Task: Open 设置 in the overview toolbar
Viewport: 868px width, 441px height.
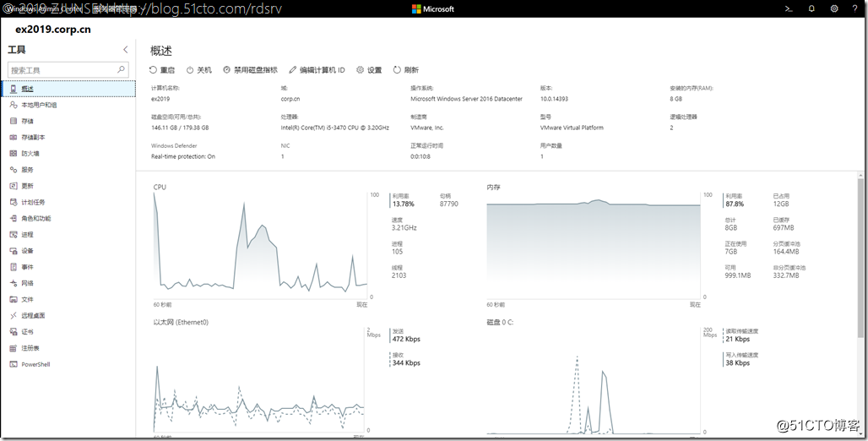Action: (369, 70)
